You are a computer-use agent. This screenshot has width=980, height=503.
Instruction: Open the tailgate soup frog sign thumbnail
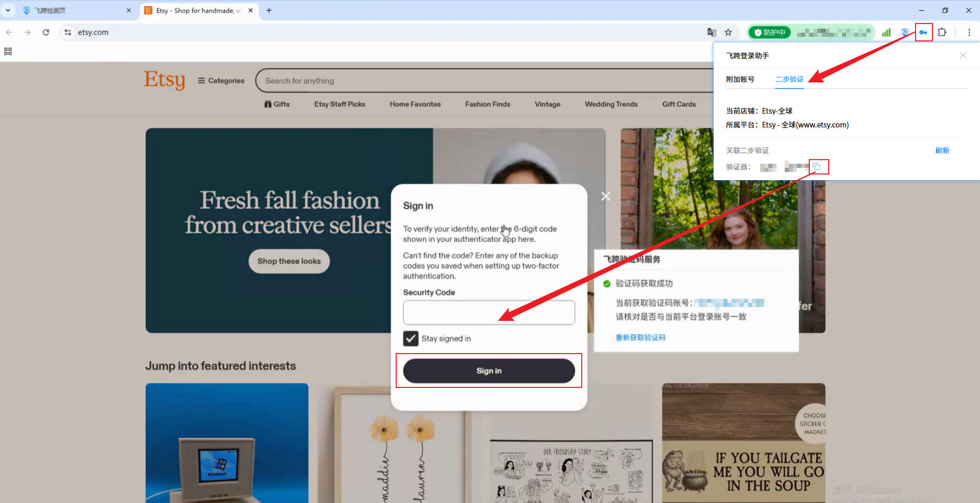pos(744,443)
